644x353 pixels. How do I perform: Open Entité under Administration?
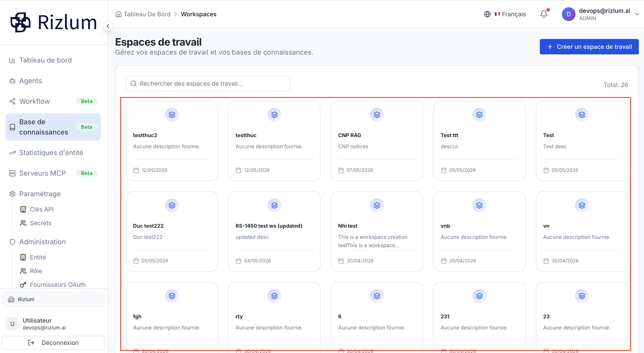pyautogui.click(x=38, y=257)
